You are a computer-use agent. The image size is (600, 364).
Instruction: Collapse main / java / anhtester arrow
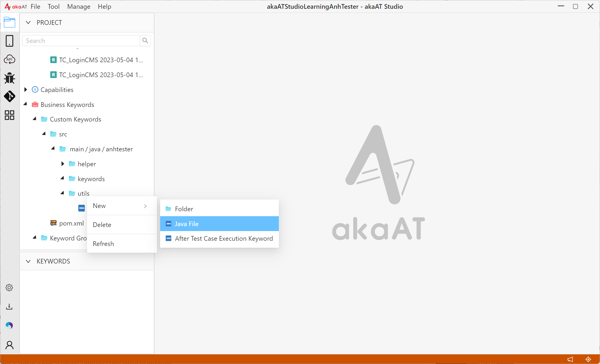coord(53,149)
